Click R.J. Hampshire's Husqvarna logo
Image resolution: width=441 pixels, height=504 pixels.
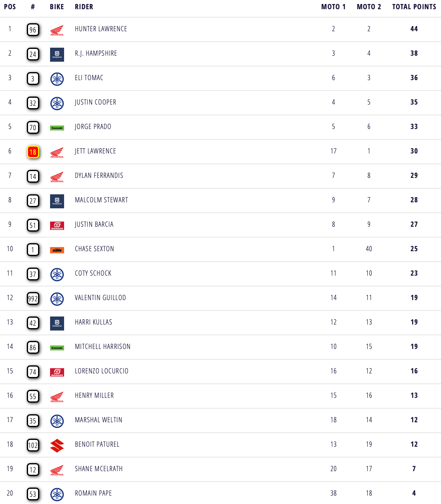(57, 54)
